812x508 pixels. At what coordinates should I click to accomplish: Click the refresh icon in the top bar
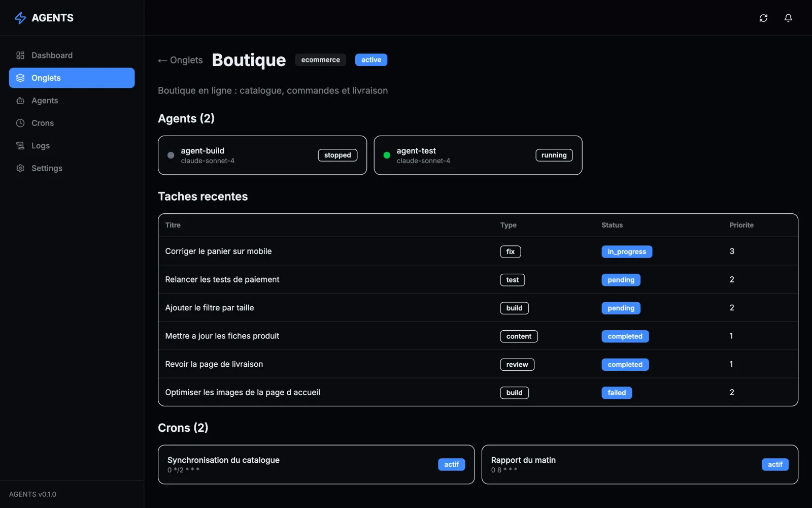pos(763,18)
